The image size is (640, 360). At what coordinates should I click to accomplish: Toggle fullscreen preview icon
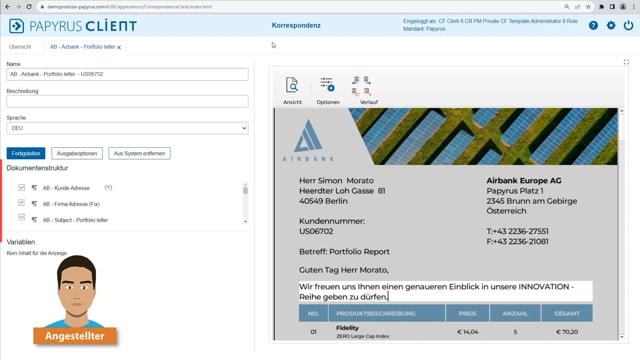tap(626, 62)
